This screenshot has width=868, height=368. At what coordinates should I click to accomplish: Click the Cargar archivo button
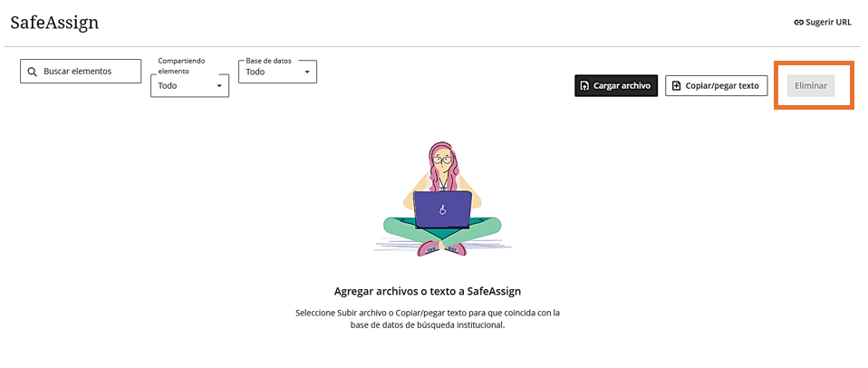coord(616,86)
